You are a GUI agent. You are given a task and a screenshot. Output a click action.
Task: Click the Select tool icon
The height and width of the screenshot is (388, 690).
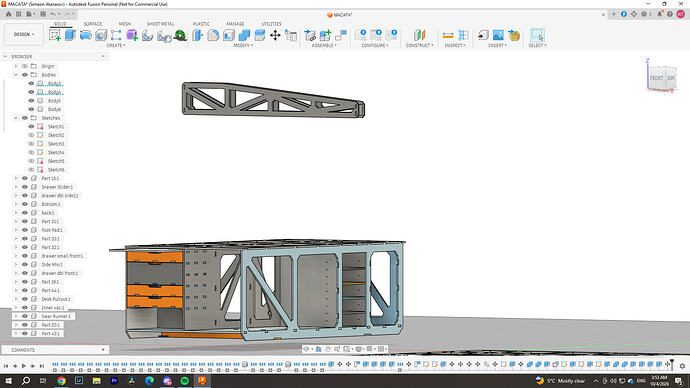point(537,35)
